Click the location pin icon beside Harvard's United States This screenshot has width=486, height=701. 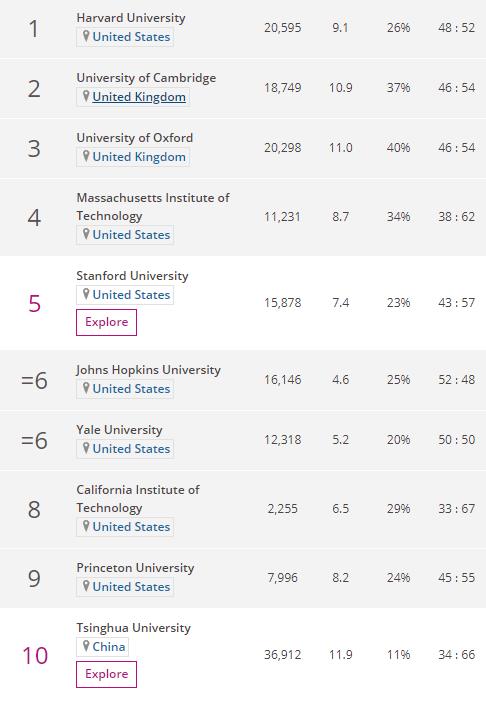[x=86, y=36]
